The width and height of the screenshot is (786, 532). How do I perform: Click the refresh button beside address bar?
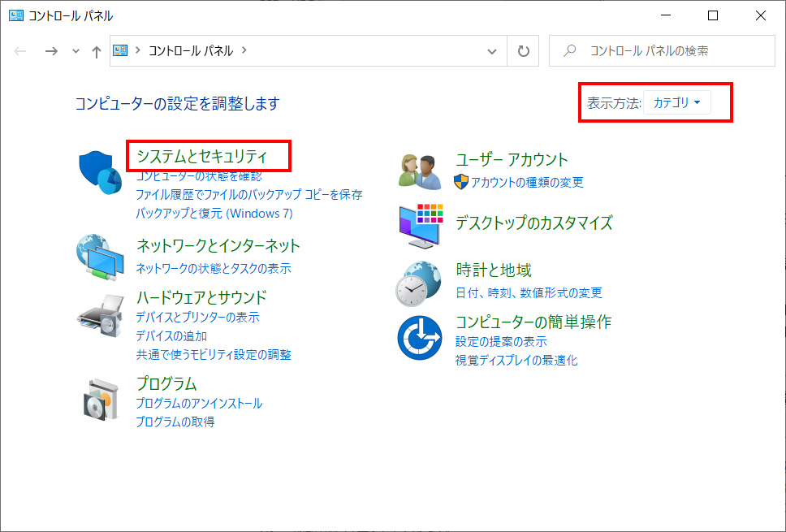(524, 51)
